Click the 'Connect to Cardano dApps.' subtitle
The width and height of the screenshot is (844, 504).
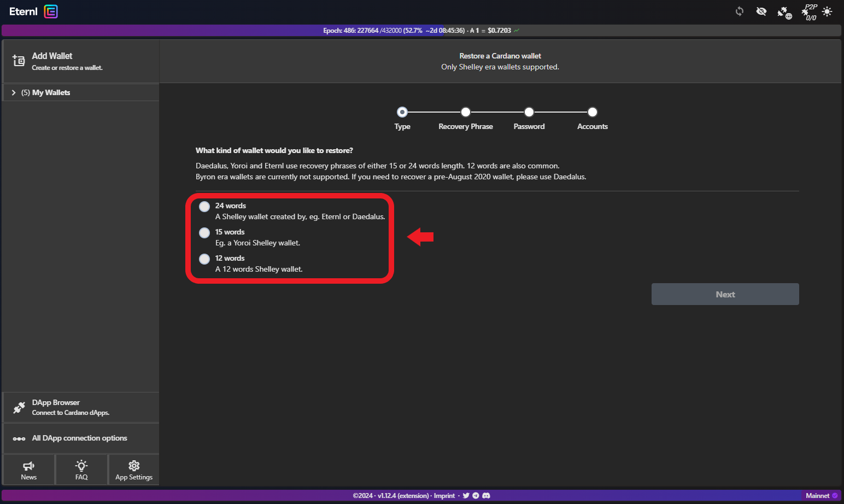click(x=71, y=413)
